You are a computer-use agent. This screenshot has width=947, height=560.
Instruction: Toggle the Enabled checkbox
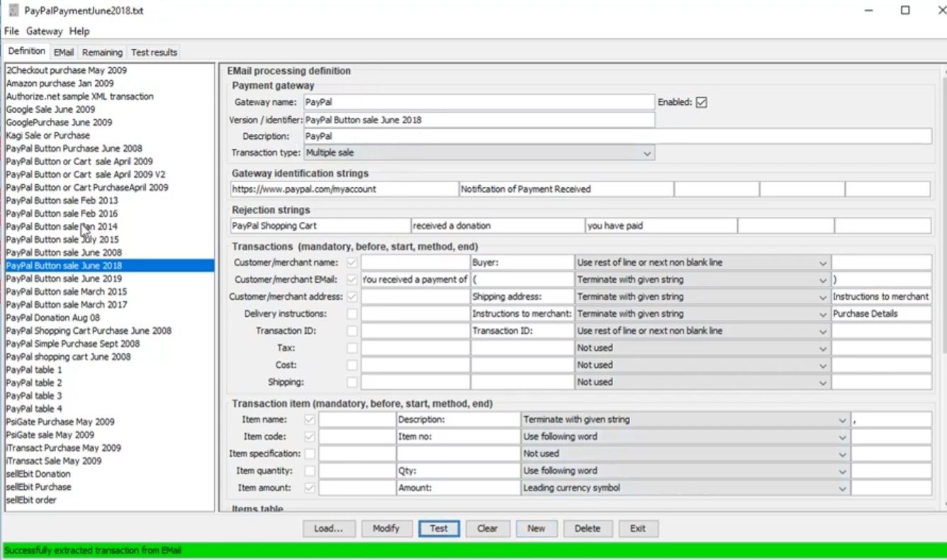(x=702, y=102)
